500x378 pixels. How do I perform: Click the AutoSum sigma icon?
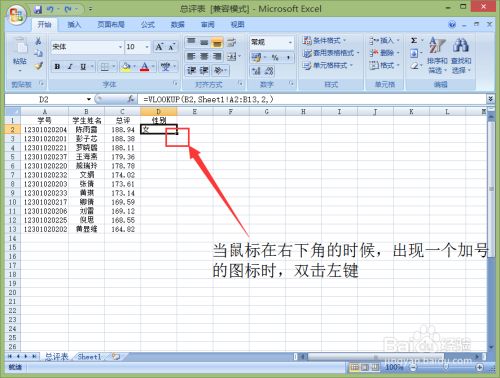414,41
